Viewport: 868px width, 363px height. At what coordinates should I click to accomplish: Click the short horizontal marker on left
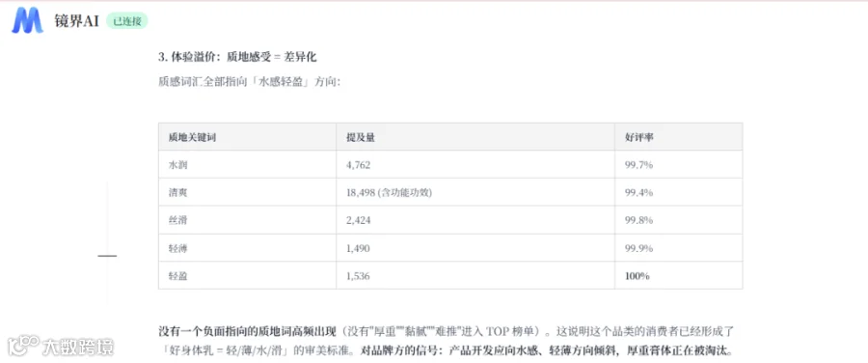[107, 256]
